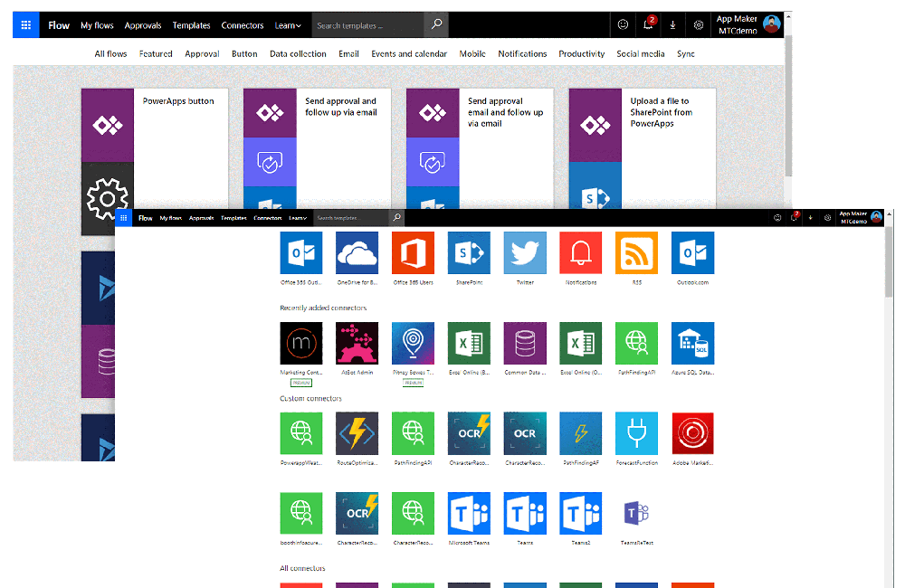Open 'Send approval and follow up via email' template
Viewport: 905px width, 588px height.
click(317, 148)
